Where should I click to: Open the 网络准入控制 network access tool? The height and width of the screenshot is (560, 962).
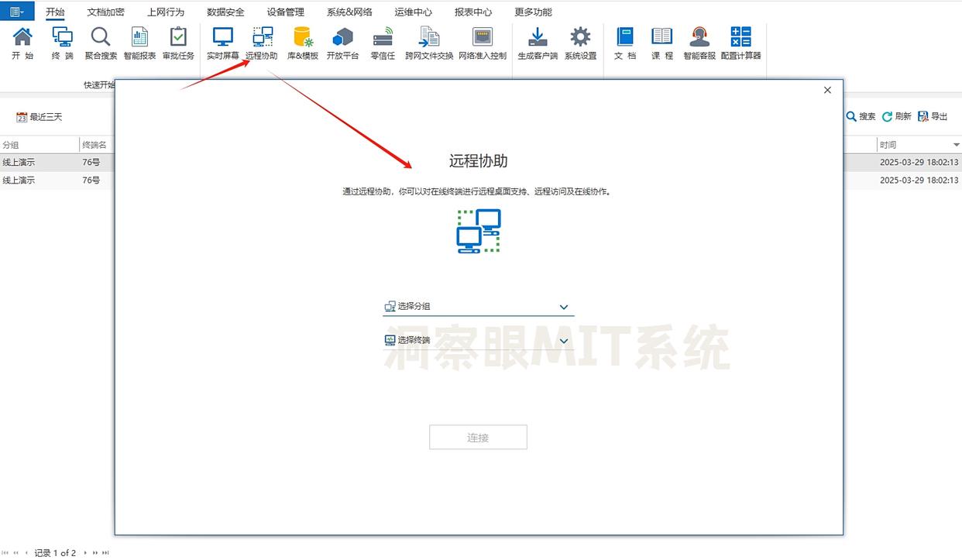tap(483, 43)
